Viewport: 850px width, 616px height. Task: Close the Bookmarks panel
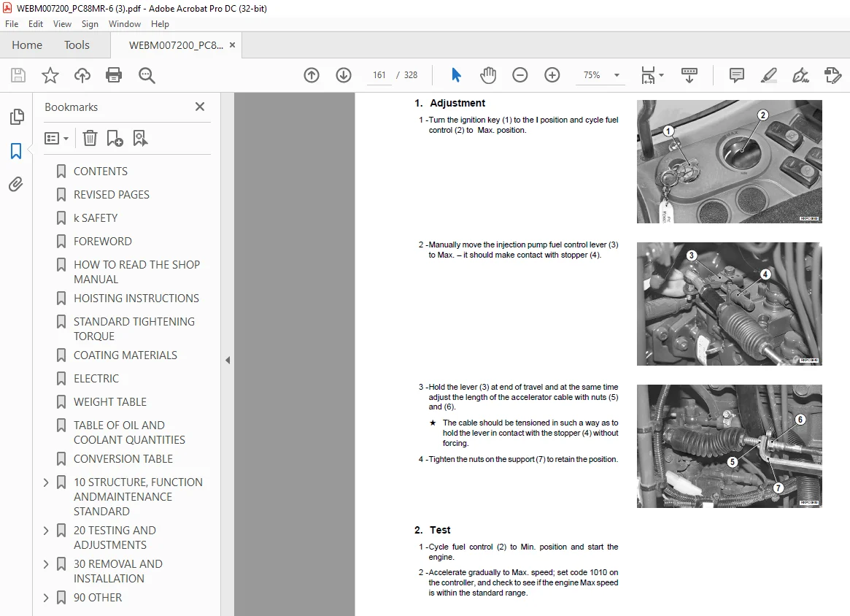tap(200, 107)
